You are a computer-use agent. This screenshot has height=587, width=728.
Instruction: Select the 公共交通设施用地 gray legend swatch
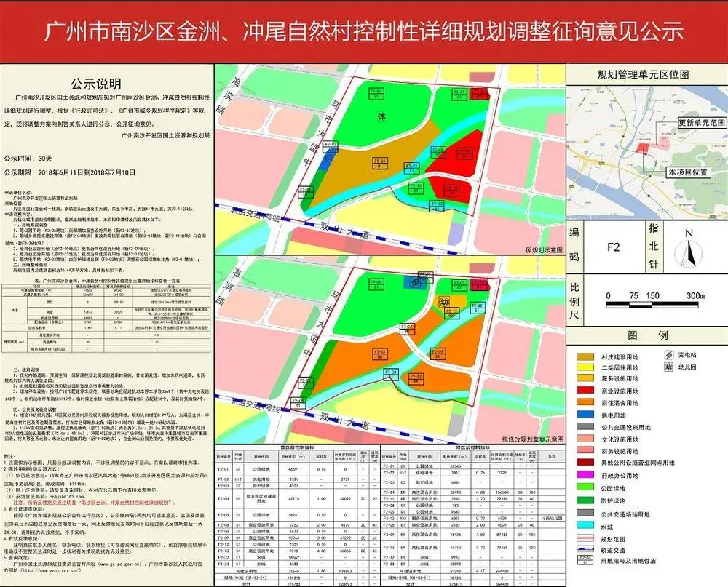point(585,426)
